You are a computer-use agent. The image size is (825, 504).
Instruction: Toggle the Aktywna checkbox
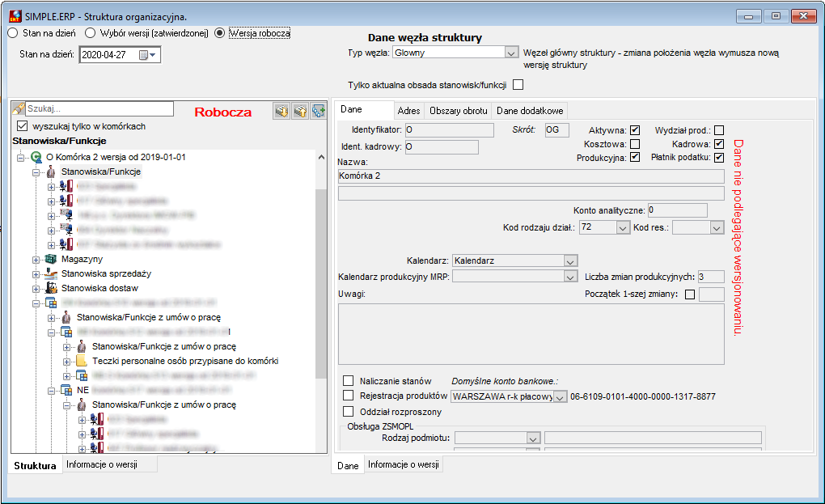point(635,130)
